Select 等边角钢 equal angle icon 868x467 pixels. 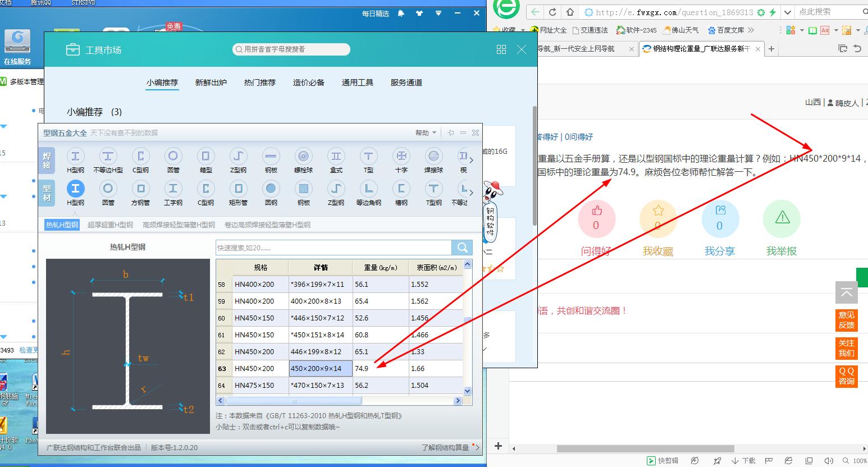pos(368,189)
